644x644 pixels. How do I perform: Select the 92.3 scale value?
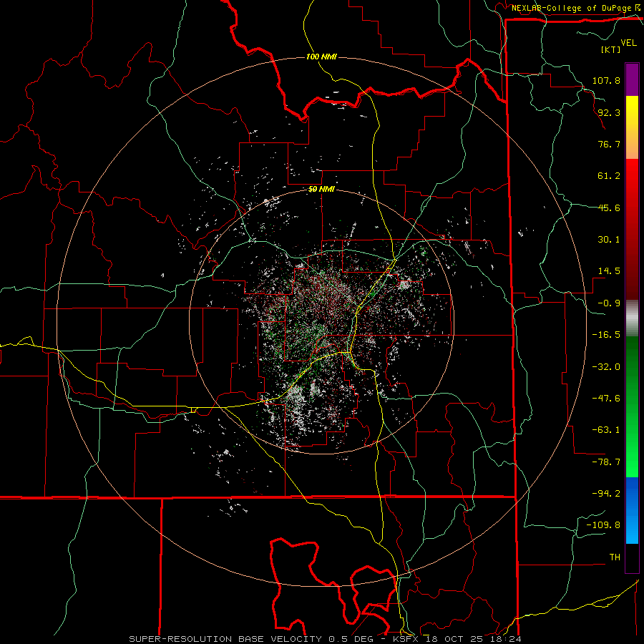609,112
